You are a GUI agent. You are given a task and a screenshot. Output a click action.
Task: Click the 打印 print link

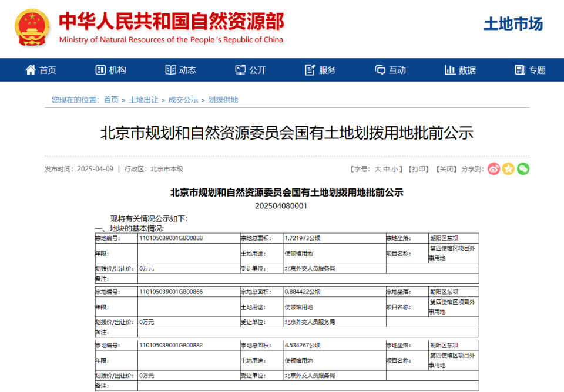(x=419, y=169)
